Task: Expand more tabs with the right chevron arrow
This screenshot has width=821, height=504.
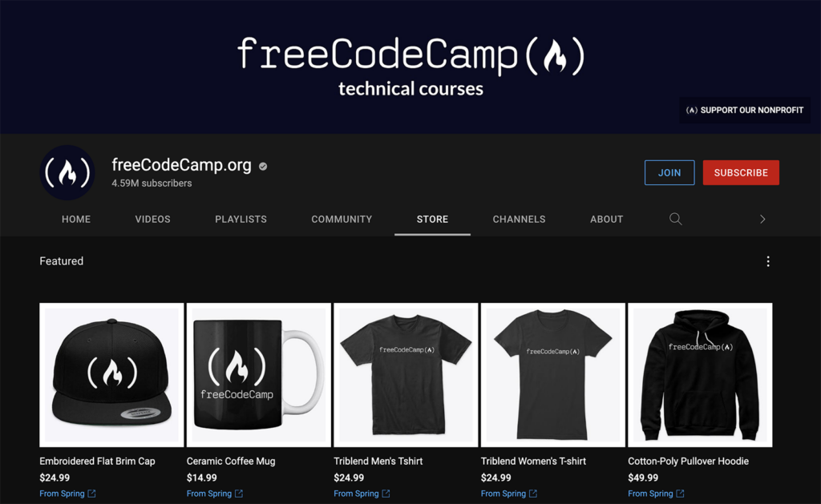Action: coord(762,220)
